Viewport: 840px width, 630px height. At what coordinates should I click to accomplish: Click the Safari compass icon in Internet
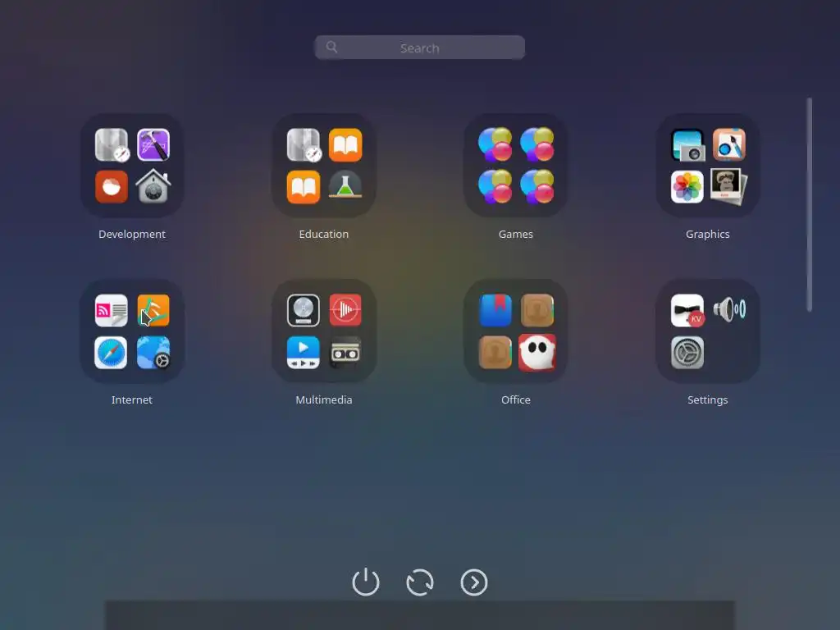(111, 353)
